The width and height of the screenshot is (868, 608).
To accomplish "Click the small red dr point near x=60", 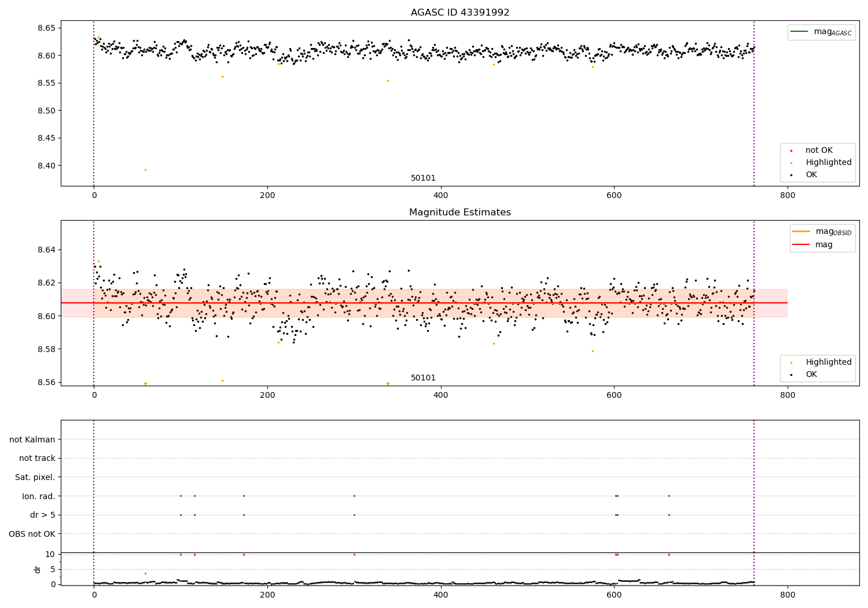I will point(145,573).
